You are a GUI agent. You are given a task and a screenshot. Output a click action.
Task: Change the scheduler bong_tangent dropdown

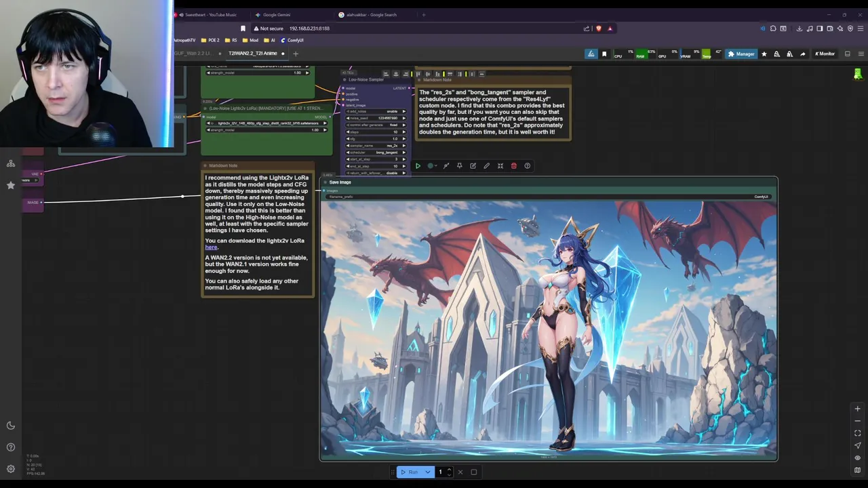[x=376, y=152]
